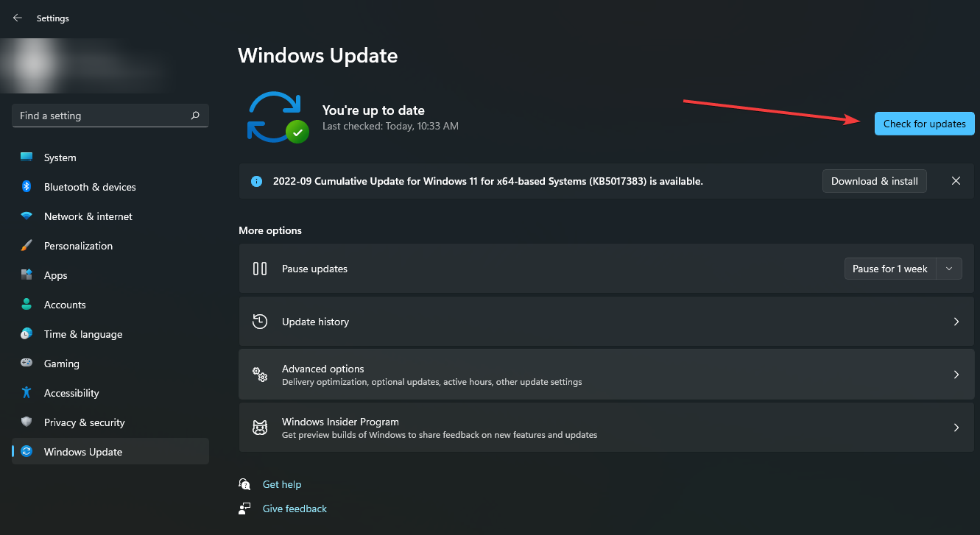
Task: Select Privacy & security
Action: click(x=110, y=422)
